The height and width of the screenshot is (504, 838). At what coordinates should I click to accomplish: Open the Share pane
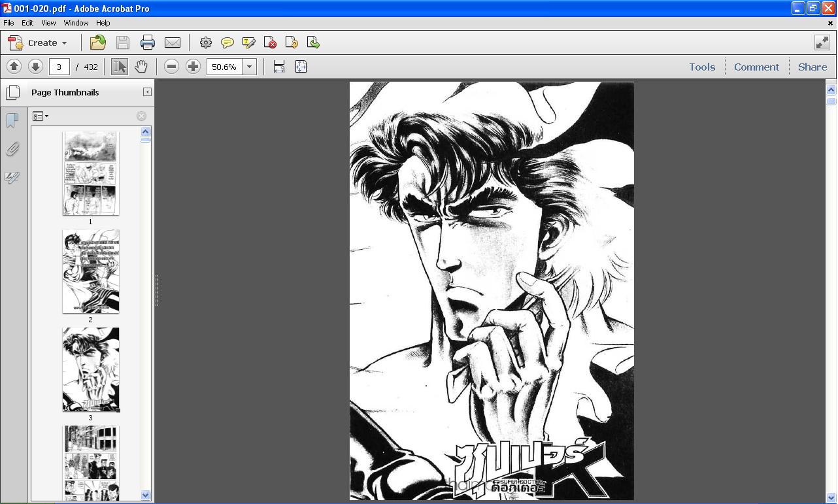(813, 67)
